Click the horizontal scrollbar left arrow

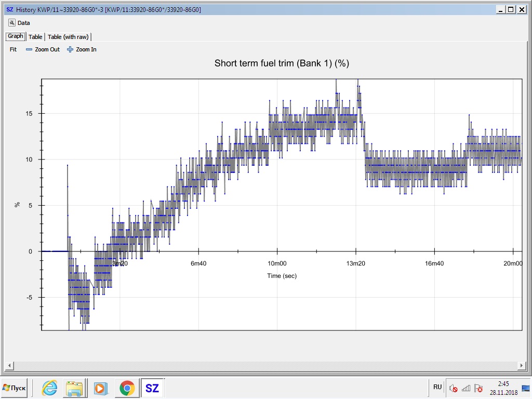coord(8,365)
